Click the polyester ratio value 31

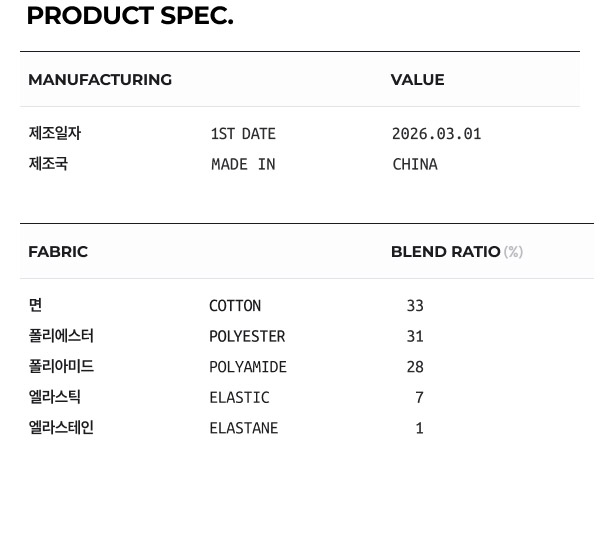pos(415,337)
